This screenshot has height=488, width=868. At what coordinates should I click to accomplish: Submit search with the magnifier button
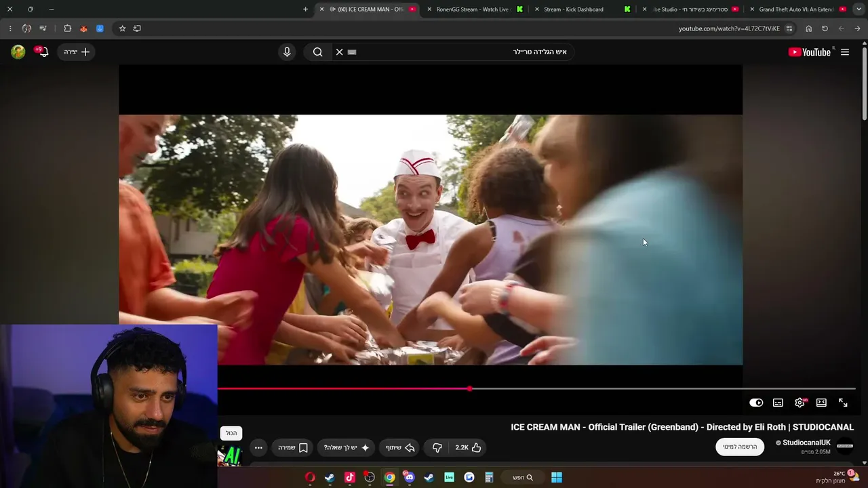[317, 52]
